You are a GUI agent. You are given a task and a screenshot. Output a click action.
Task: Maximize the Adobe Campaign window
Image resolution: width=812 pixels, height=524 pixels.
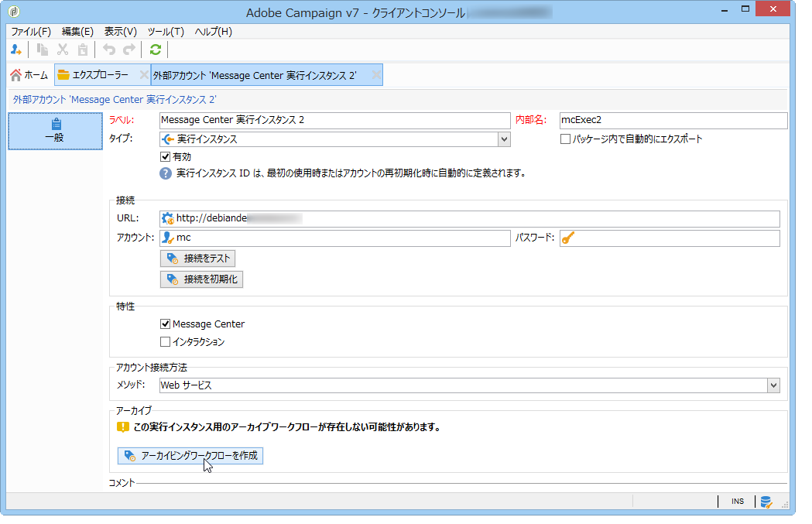tap(745, 9)
